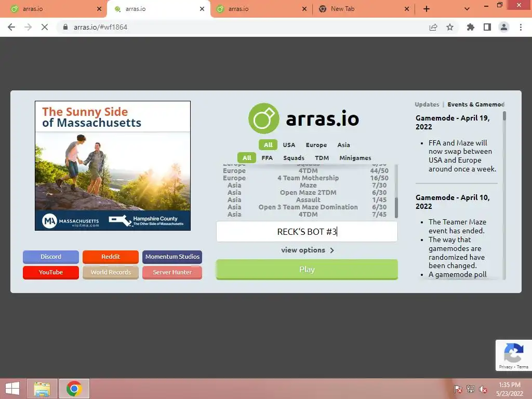
Task: Switch to first arras.io tab
Action: point(53,9)
